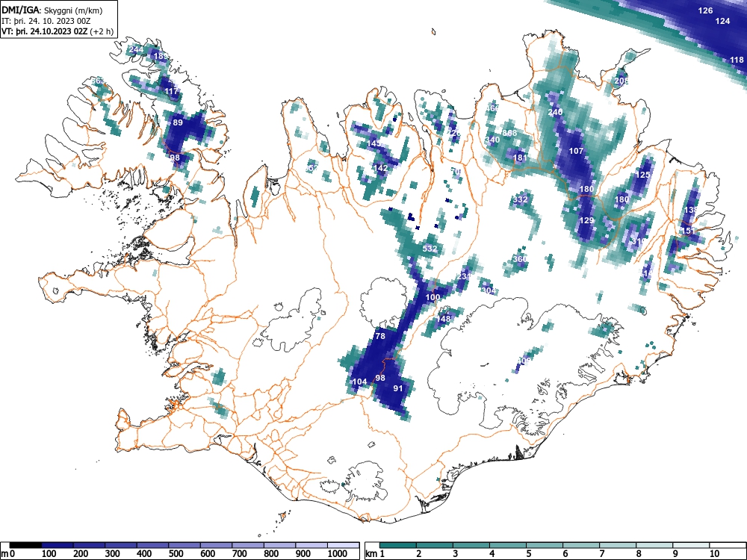747x560 pixels.
Task: Click the visibility value 466
Action: pos(492,108)
